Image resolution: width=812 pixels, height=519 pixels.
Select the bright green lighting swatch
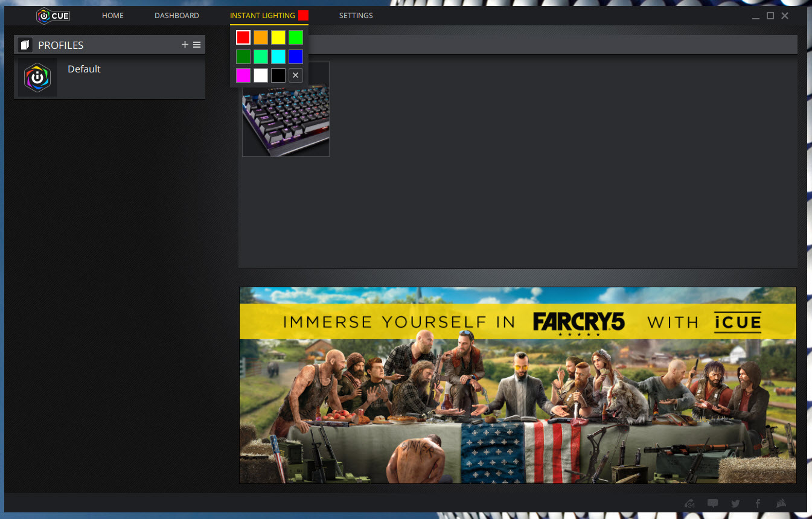pos(296,37)
